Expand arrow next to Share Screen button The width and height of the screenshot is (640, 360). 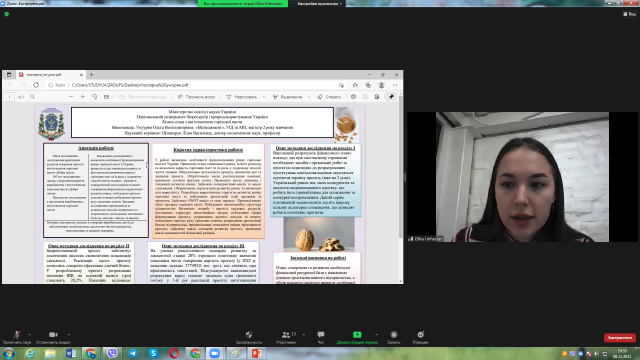pos(376,335)
